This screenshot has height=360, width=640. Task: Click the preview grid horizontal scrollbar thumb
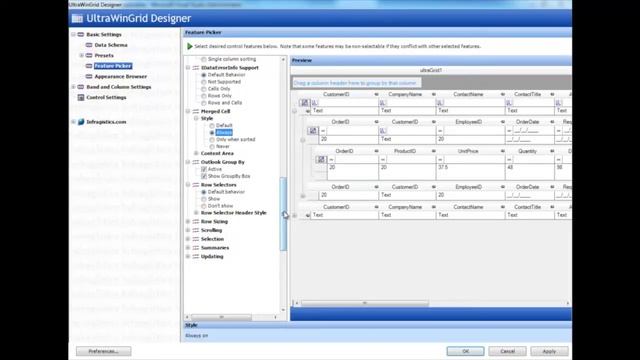[x=365, y=303]
